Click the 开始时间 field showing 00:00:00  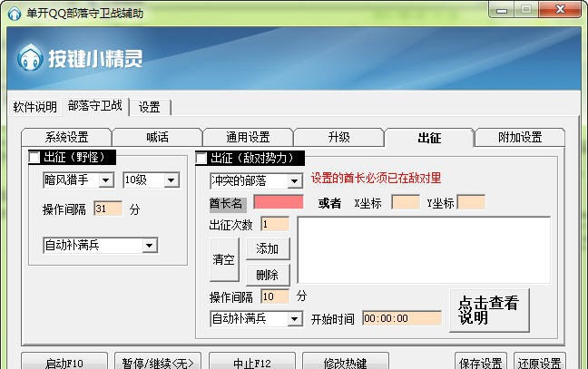click(x=402, y=318)
